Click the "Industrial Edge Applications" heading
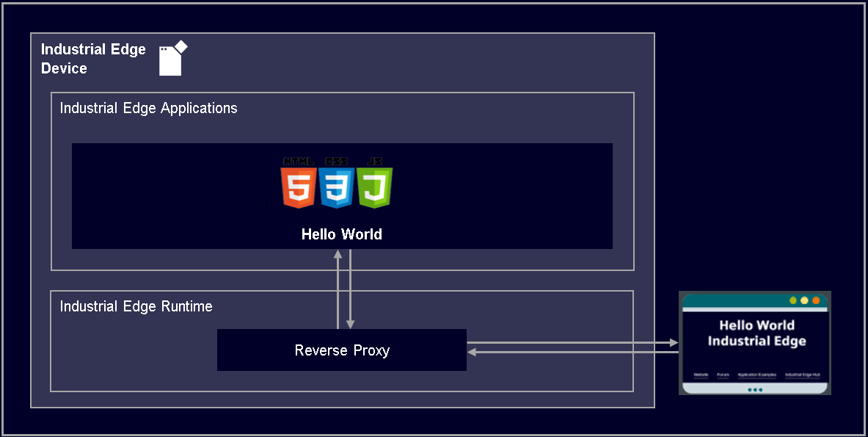 coord(148,108)
